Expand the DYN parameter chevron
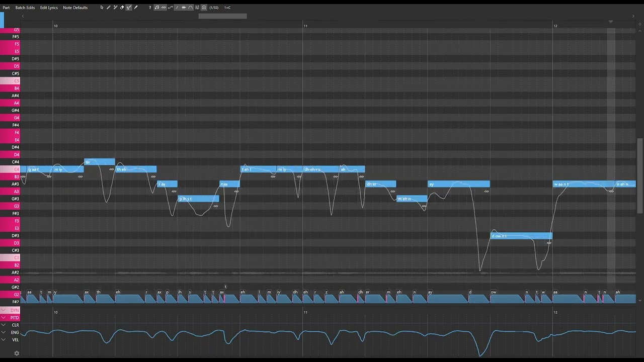The height and width of the screenshot is (362, 644). click(4, 310)
